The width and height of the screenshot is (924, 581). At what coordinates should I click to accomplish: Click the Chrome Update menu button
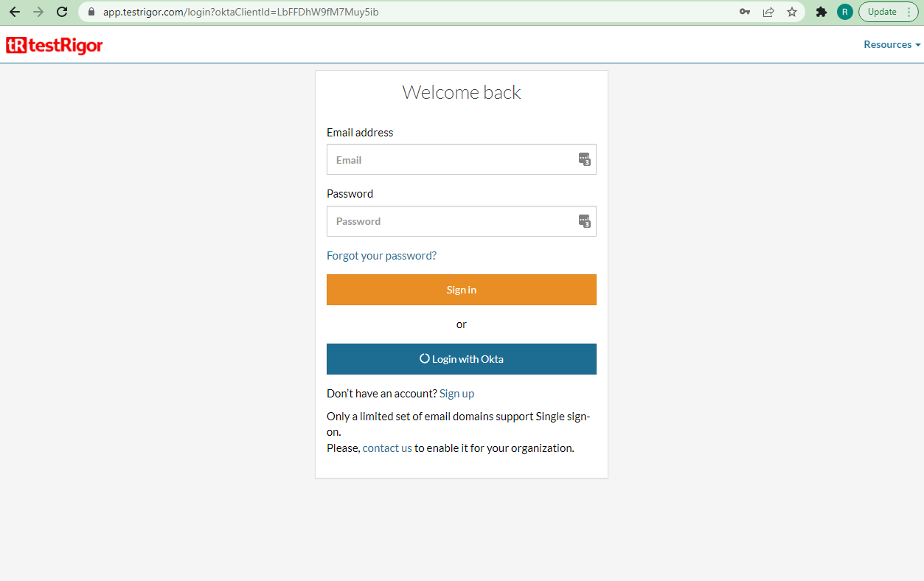coord(888,12)
